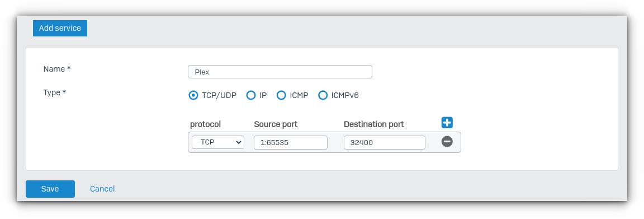Click the Destination port field showing 32400
Viewport: 644px width, 219px height.
[x=384, y=142]
